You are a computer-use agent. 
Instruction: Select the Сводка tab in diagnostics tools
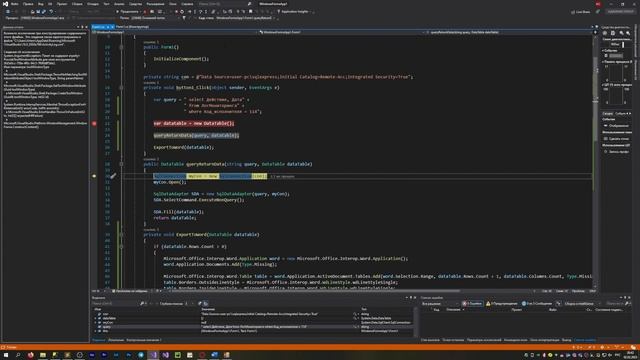[607, 113]
